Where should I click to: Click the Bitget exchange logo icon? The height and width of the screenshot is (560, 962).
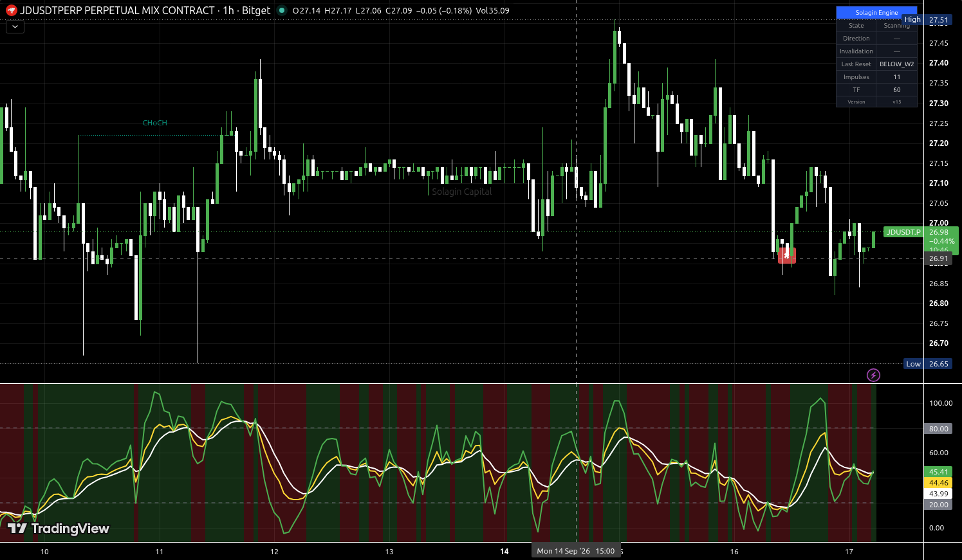[x=11, y=10]
